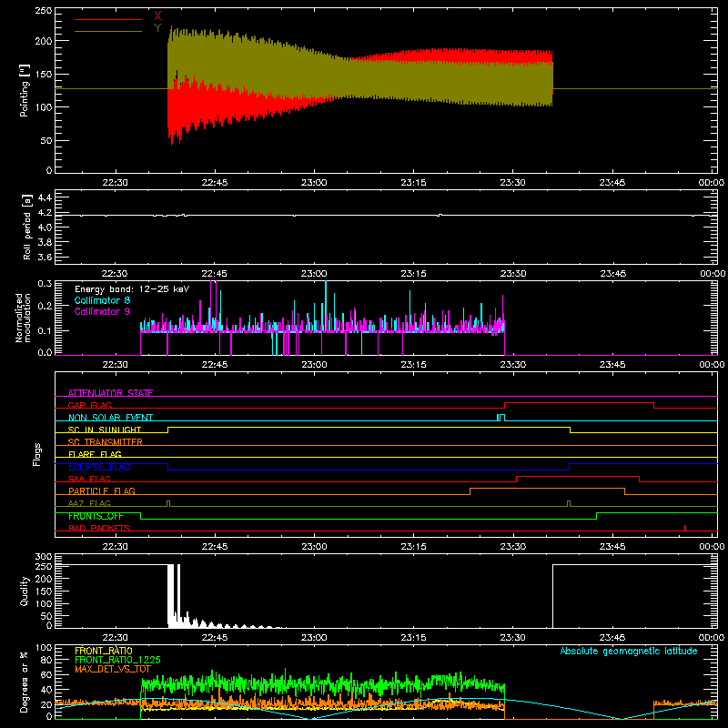Click the 'Quality' vertical axis title

click(x=25, y=591)
